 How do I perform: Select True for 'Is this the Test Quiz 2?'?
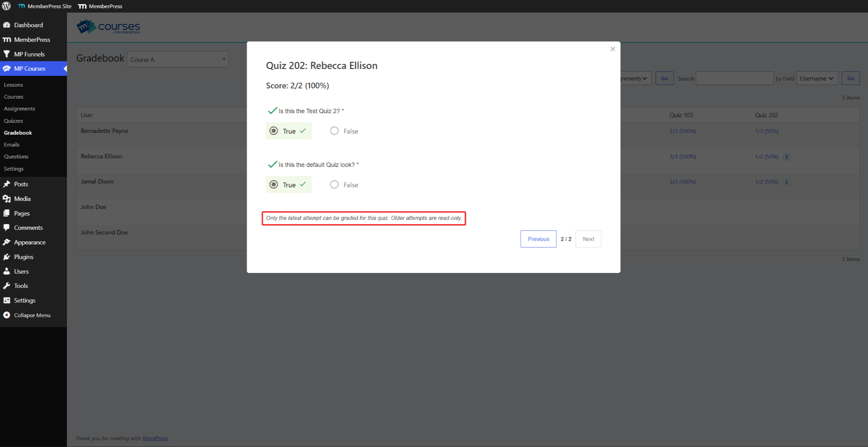273,131
